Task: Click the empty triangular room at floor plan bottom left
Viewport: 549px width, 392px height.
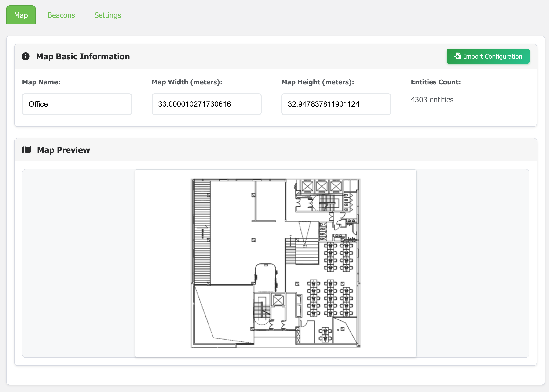Action: pyautogui.click(x=223, y=314)
